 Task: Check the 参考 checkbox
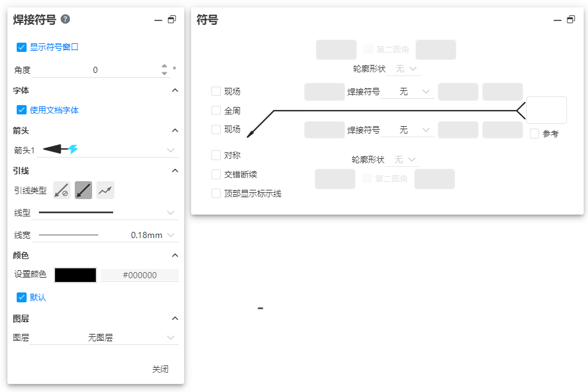(x=534, y=134)
